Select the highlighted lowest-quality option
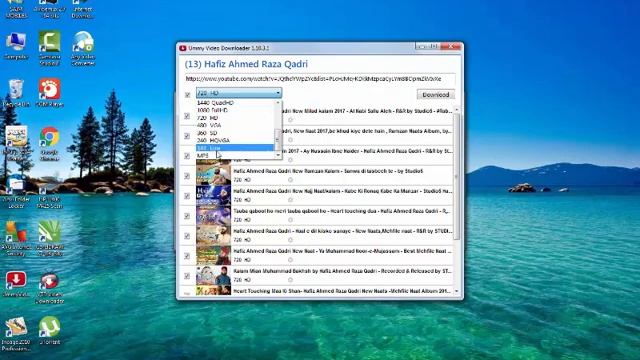 [235, 148]
